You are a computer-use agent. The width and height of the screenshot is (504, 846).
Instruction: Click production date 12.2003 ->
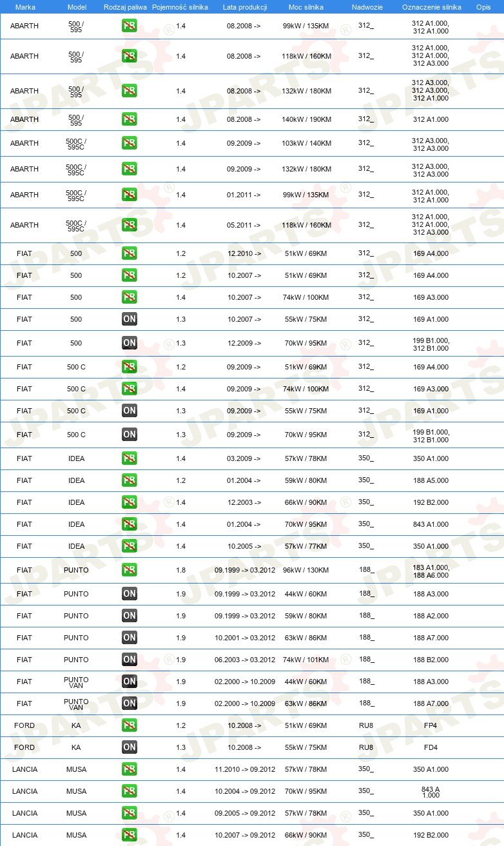244,502
